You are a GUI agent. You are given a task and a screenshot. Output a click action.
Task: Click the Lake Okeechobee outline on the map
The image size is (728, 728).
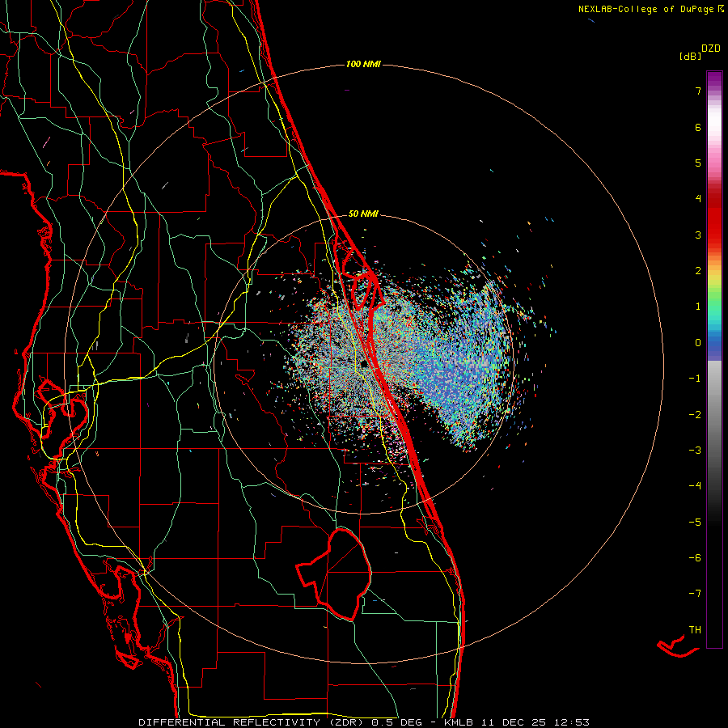(335, 574)
